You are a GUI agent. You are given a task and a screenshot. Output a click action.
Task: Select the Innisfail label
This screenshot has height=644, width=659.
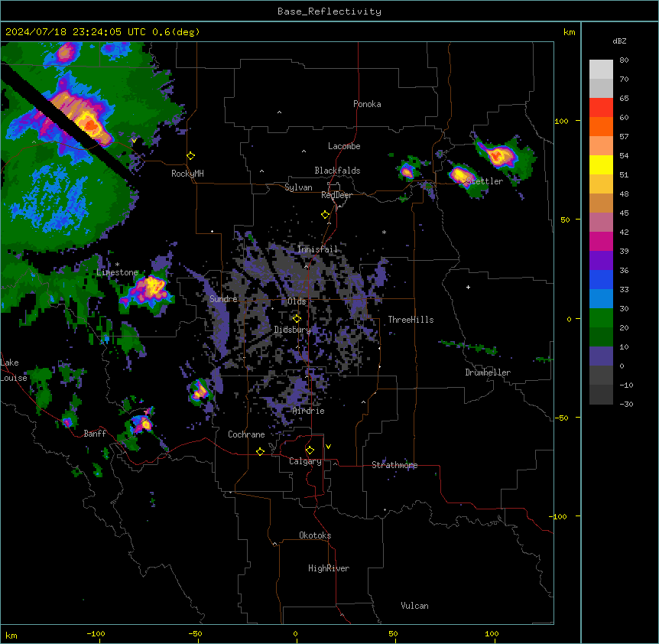(317, 249)
